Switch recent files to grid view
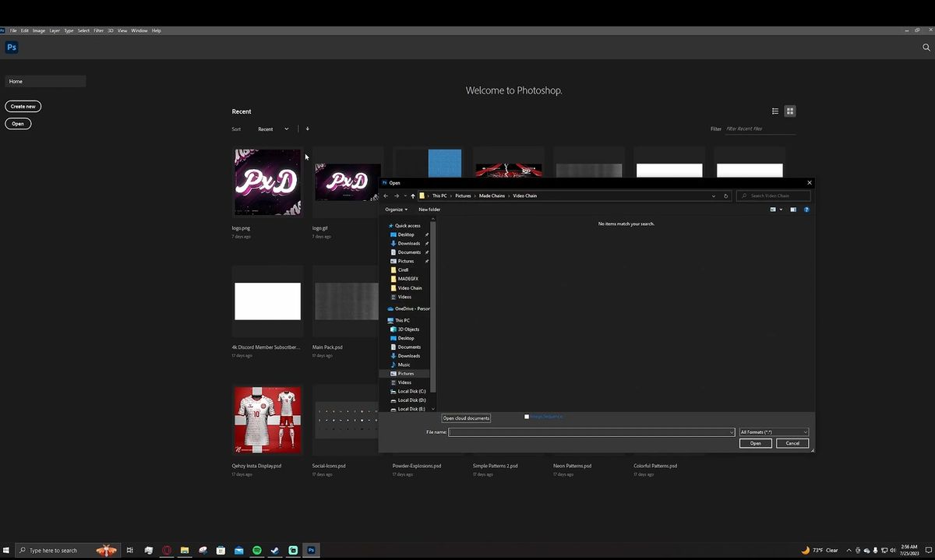The height and width of the screenshot is (560, 935). [789, 111]
